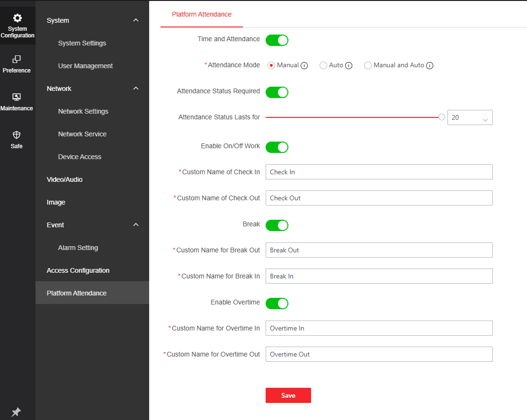Select the Platform Attendance tab
Screen dimensions: 527x420
tap(202, 14)
